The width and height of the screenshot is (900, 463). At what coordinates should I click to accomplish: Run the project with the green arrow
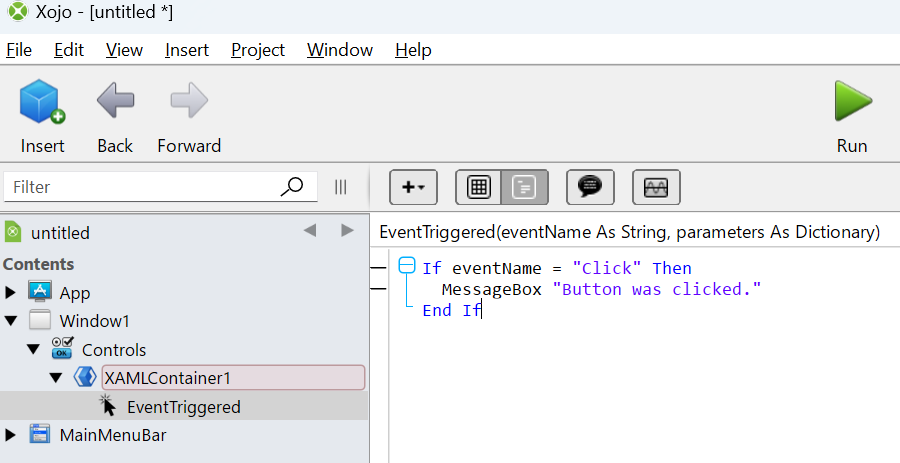pos(852,101)
